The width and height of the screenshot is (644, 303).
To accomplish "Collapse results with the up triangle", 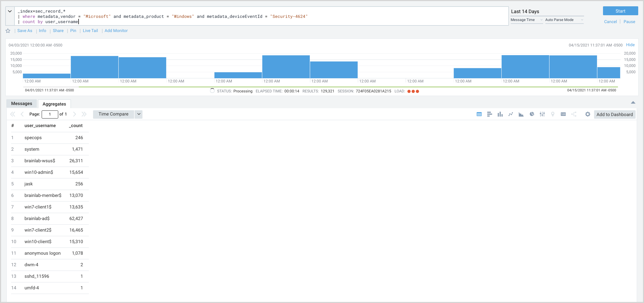I will (x=633, y=103).
